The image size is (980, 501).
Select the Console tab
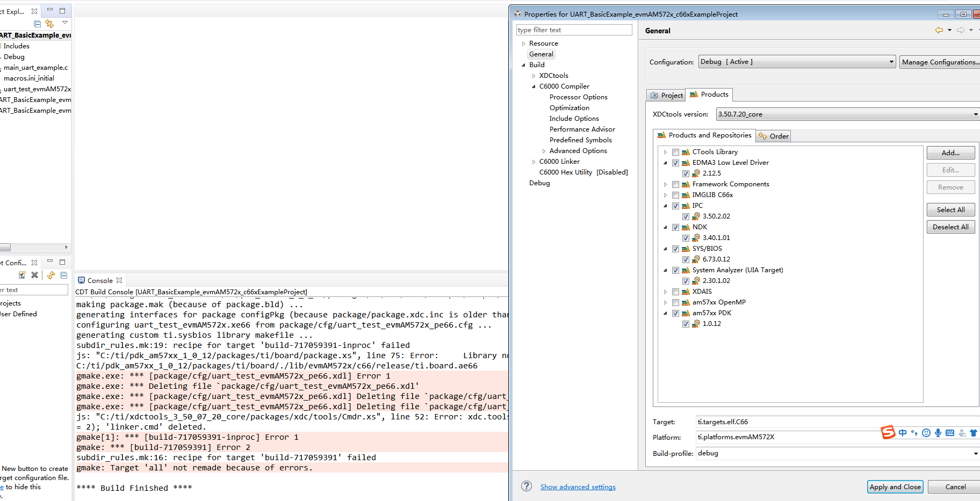click(x=100, y=280)
